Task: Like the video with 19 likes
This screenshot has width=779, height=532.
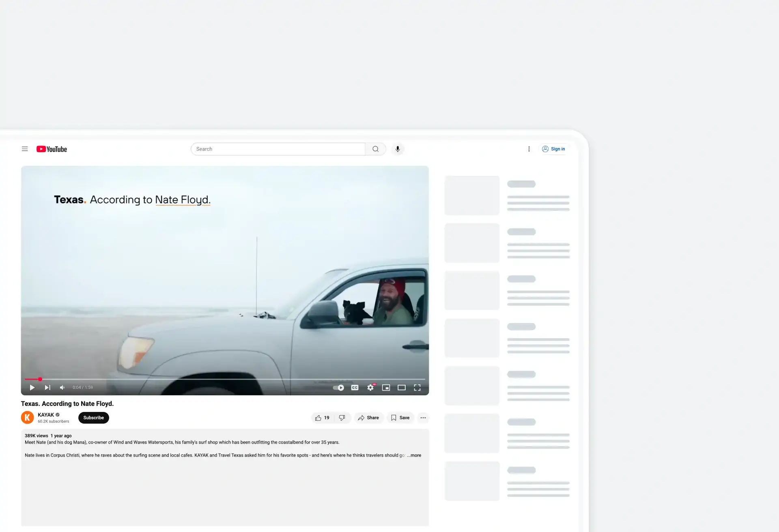Action: point(322,418)
